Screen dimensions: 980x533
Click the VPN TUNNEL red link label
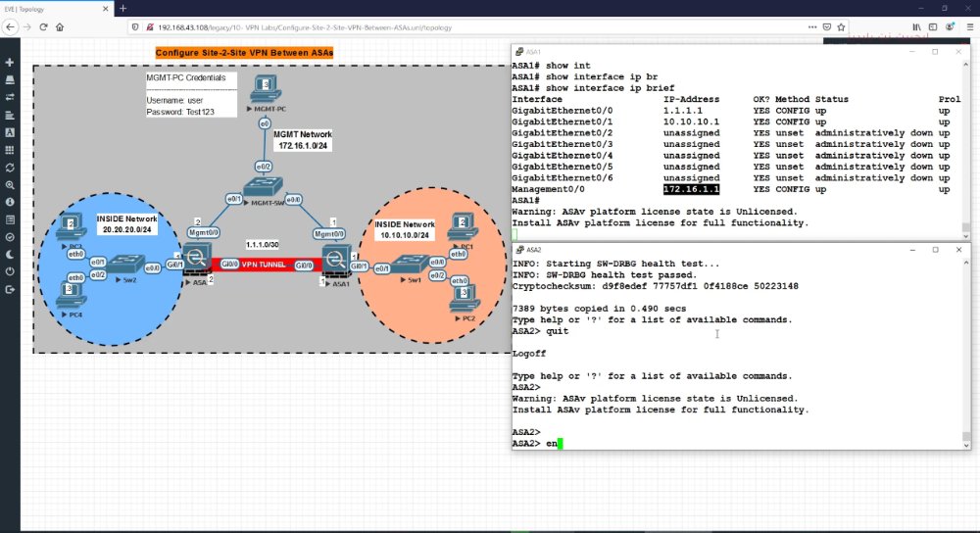[x=263, y=265]
